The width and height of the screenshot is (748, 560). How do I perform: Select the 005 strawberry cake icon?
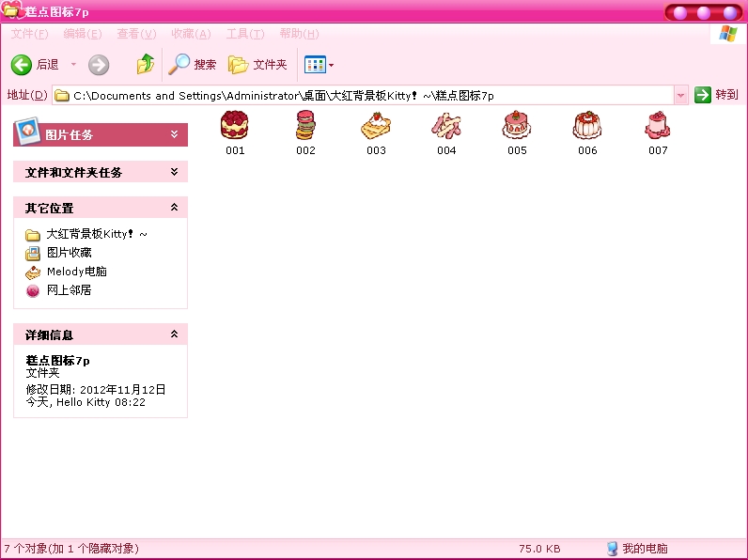point(517,125)
